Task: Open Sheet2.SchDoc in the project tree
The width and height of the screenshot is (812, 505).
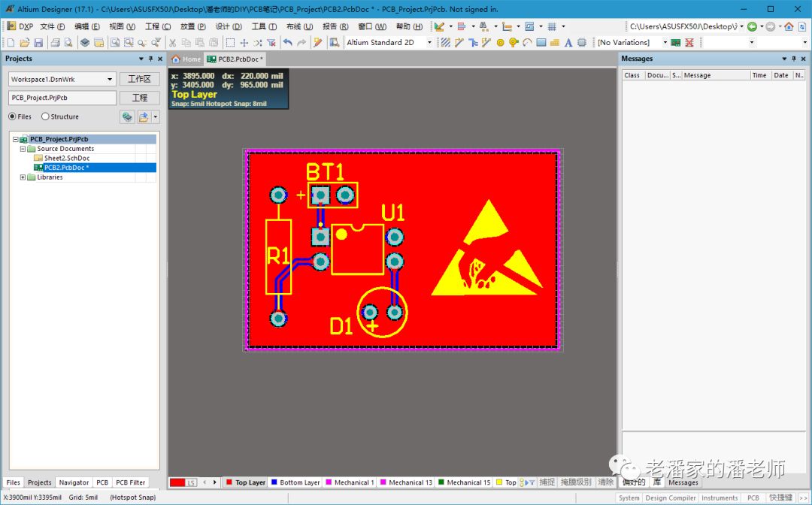Action: click(66, 159)
